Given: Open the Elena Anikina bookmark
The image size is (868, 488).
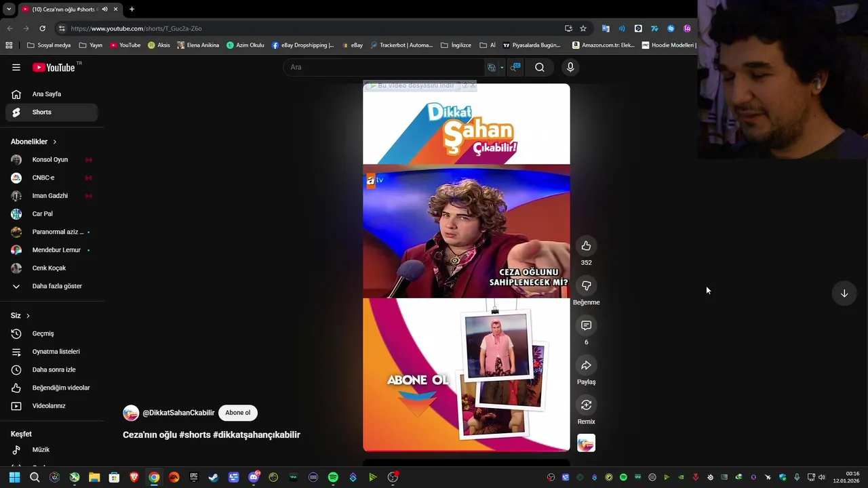Looking at the screenshot, I should point(198,45).
